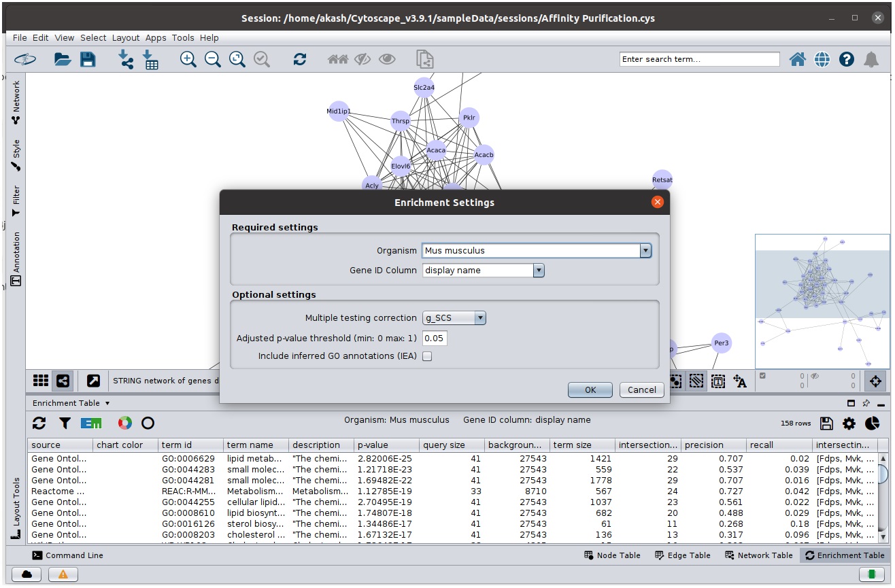Open the enrichment filter funnel icon
895x588 pixels.
pos(65,423)
